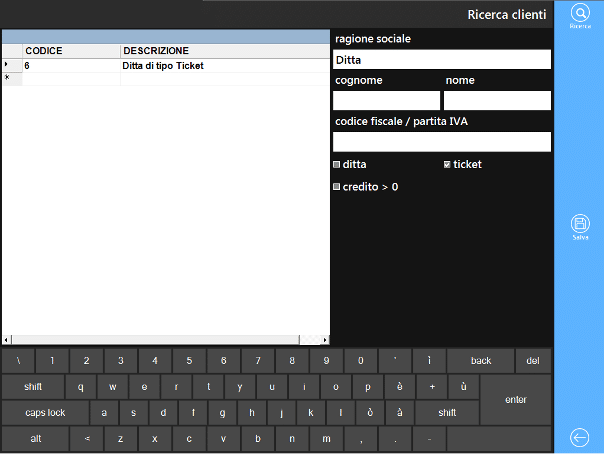The width and height of the screenshot is (604, 454).
Task: Tap the 'a' key
Action: [x=104, y=412]
